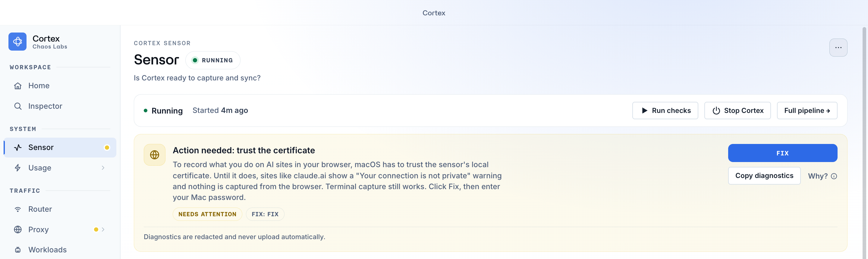Click Copy diagnostics button
This screenshot has height=259, width=868.
764,176
